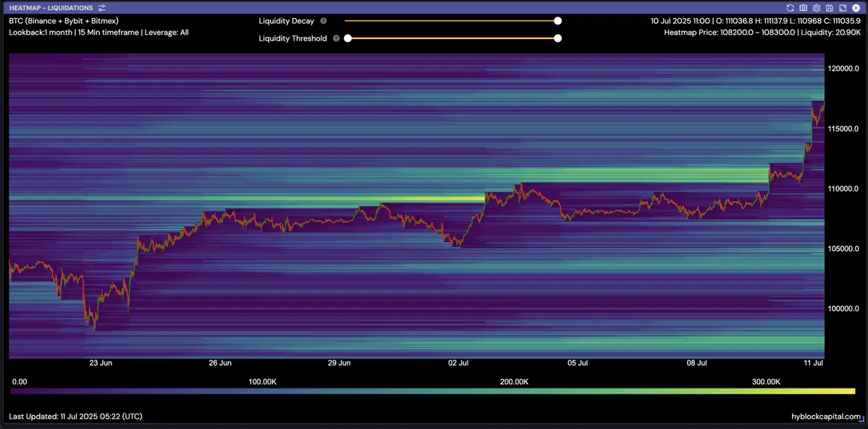Click the 100.00K color scale label

[262, 382]
